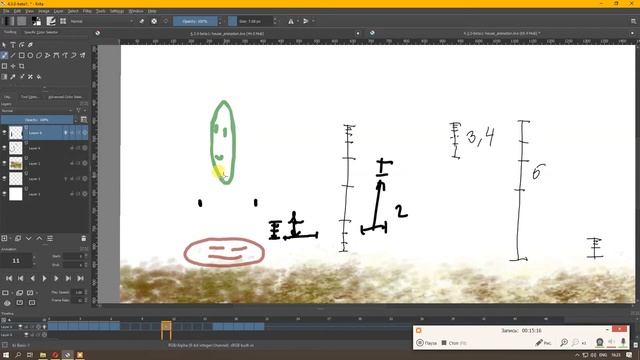640x360 pixels.
Task: Select the Ellipse shape tool
Action: coord(30,55)
